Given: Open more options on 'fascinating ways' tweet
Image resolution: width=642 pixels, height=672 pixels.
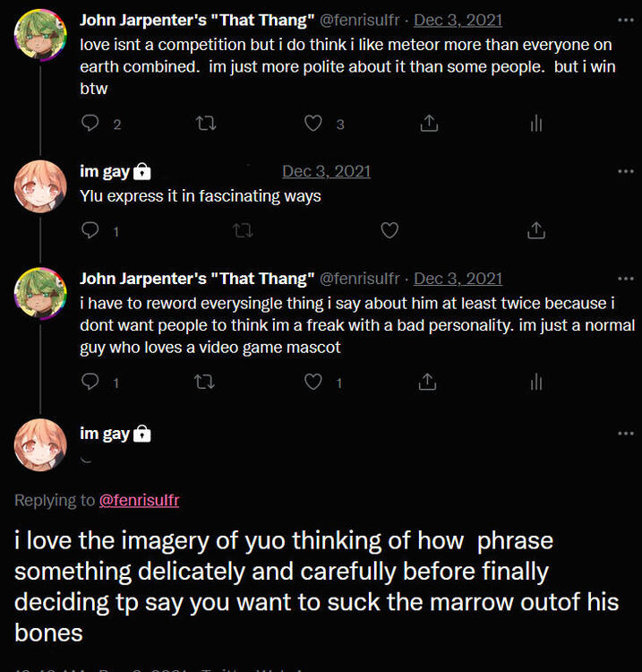Looking at the screenshot, I should (625, 171).
